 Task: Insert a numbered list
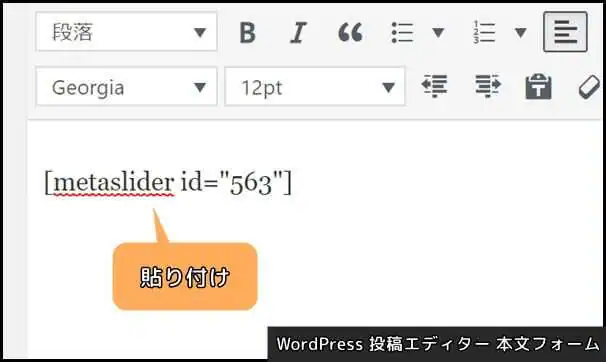484,32
